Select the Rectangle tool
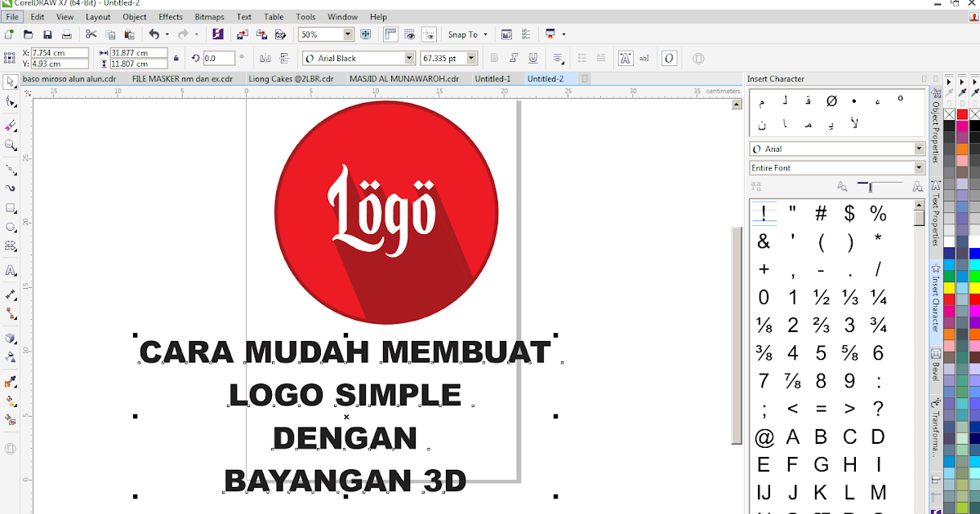Viewport: 980px width, 514px height. point(11,208)
